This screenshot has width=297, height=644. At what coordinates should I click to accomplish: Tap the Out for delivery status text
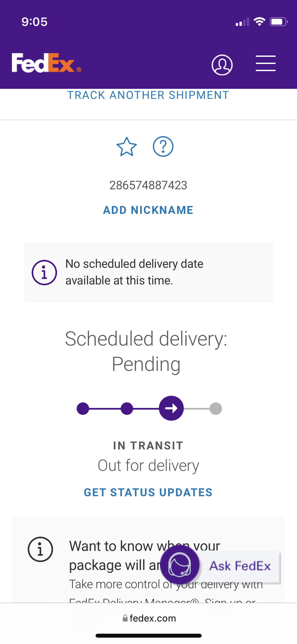148,466
